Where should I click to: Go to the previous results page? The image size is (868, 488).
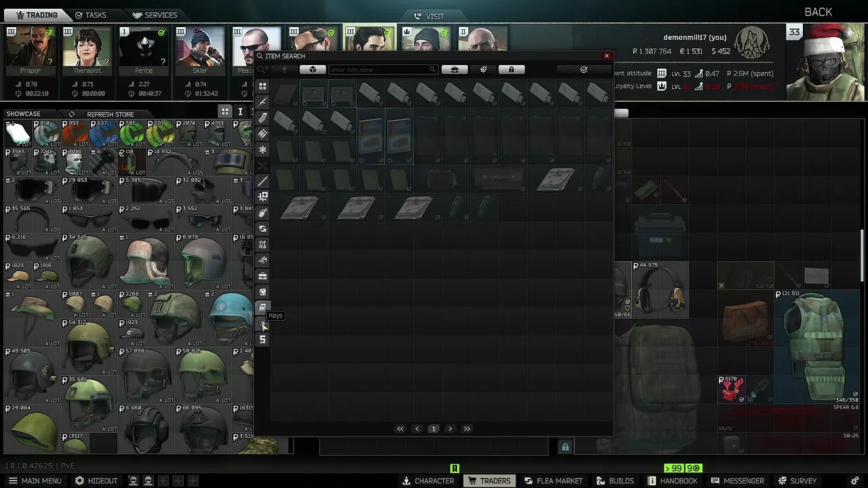417,428
